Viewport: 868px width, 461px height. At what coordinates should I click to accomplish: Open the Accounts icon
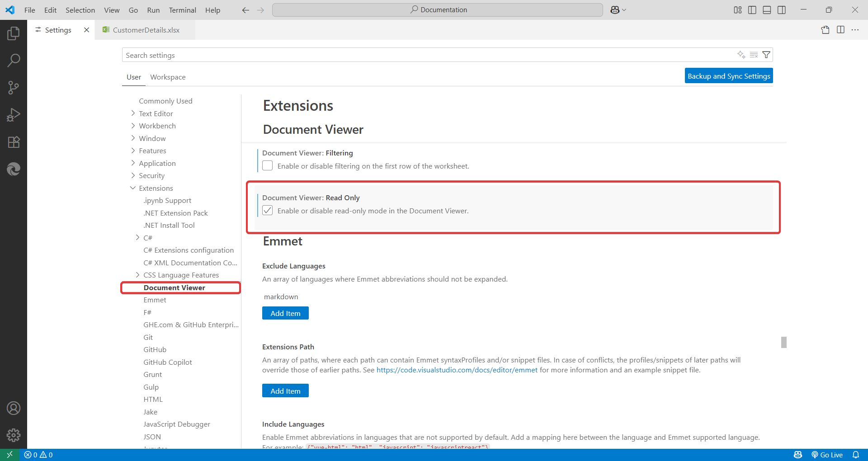coord(14,408)
